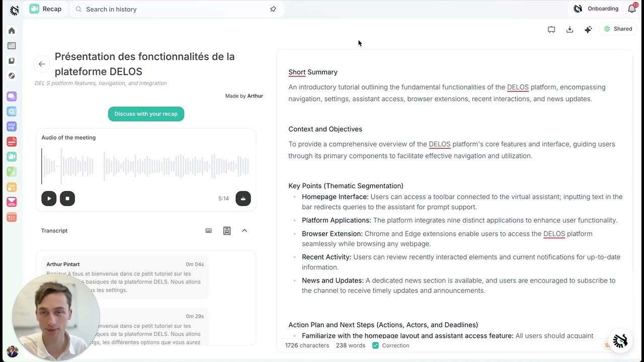
Task: Download the recap using download icon
Action: click(x=570, y=30)
